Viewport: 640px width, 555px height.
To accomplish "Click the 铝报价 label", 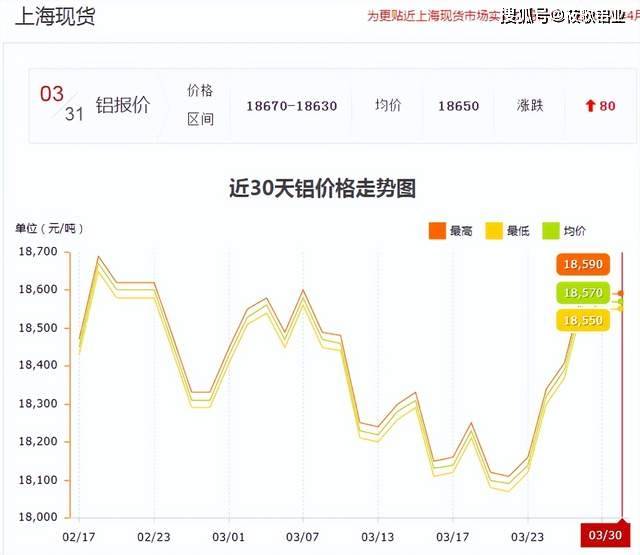I will coord(123,105).
